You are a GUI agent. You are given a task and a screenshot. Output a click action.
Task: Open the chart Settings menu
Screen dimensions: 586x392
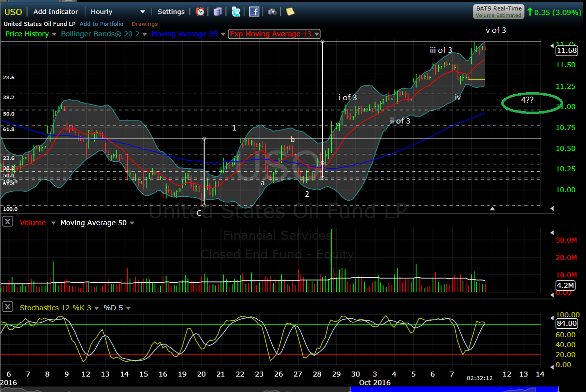171,11
